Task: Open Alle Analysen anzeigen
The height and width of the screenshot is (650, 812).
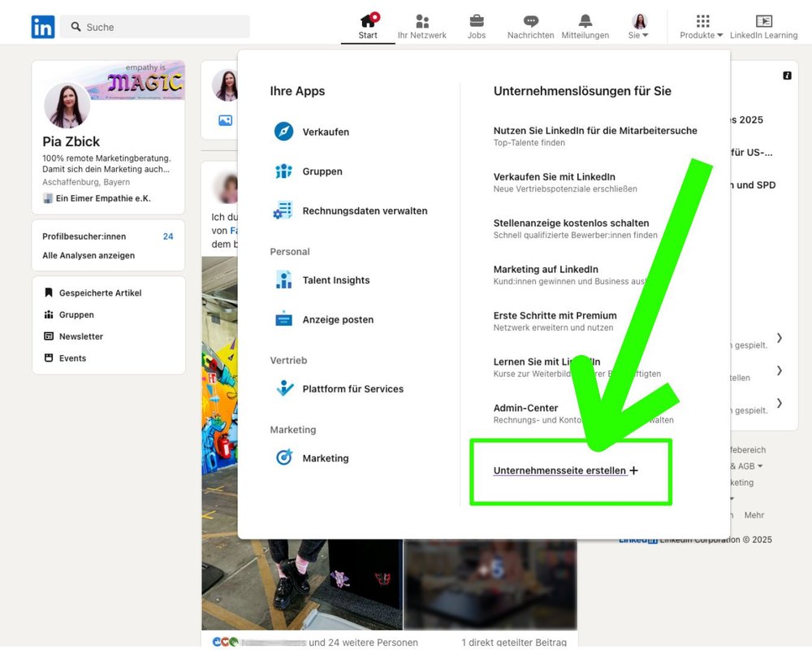Action: pos(89,255)
